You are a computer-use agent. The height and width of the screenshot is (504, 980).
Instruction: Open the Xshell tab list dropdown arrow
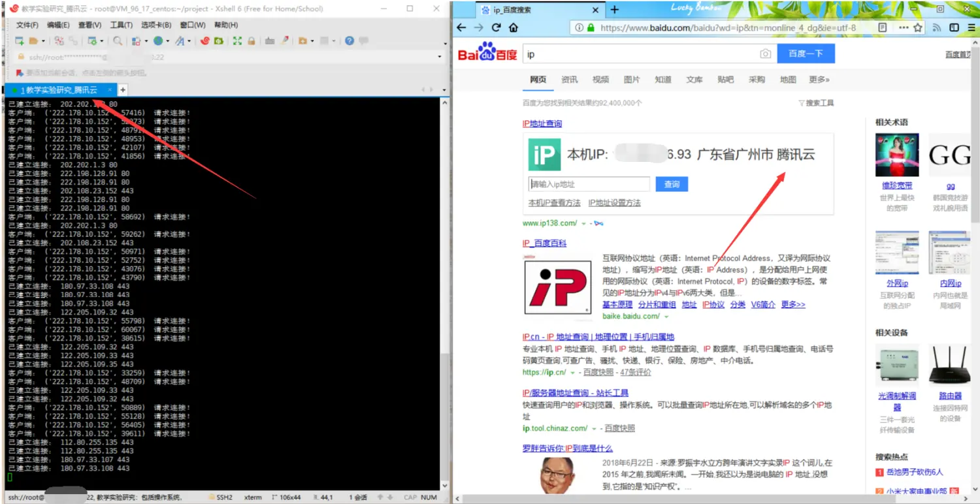[x=444, y=89]
